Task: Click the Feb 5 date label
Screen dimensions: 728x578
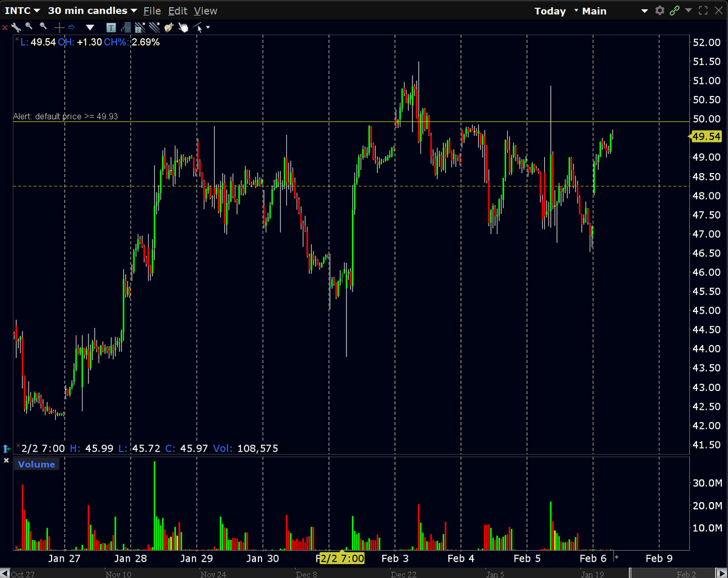Action: (x=527, y=558)
